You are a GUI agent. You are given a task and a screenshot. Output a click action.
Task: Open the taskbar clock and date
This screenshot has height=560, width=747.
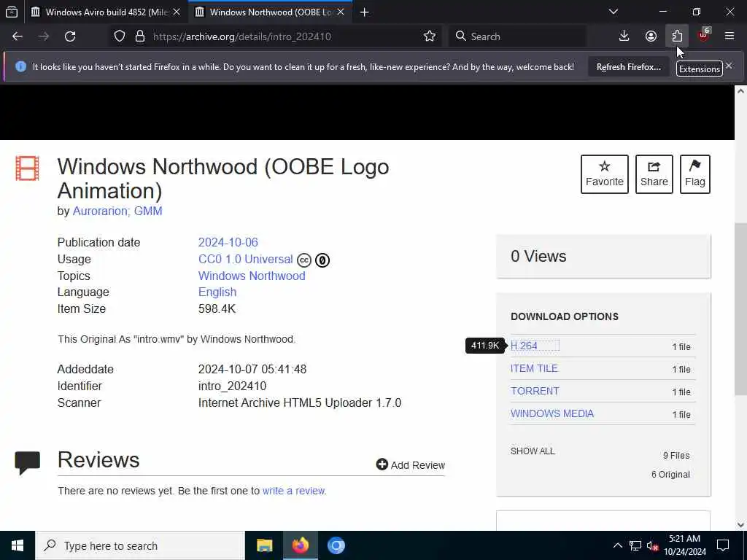684,545
